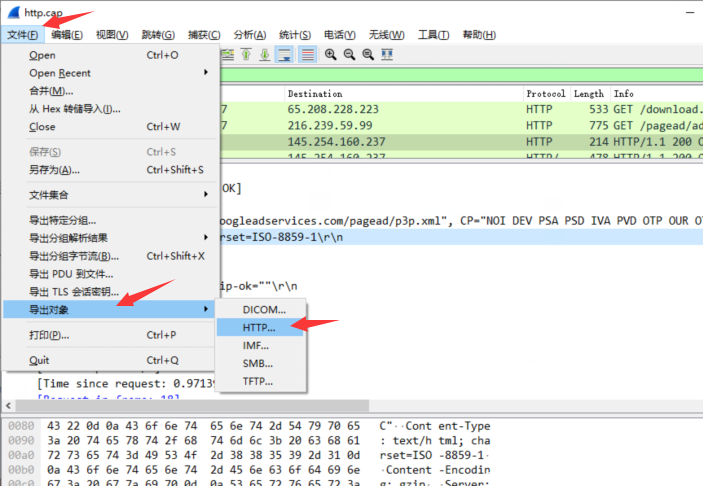Click the zoom in magnifier icon

click(x=330, y=54)
